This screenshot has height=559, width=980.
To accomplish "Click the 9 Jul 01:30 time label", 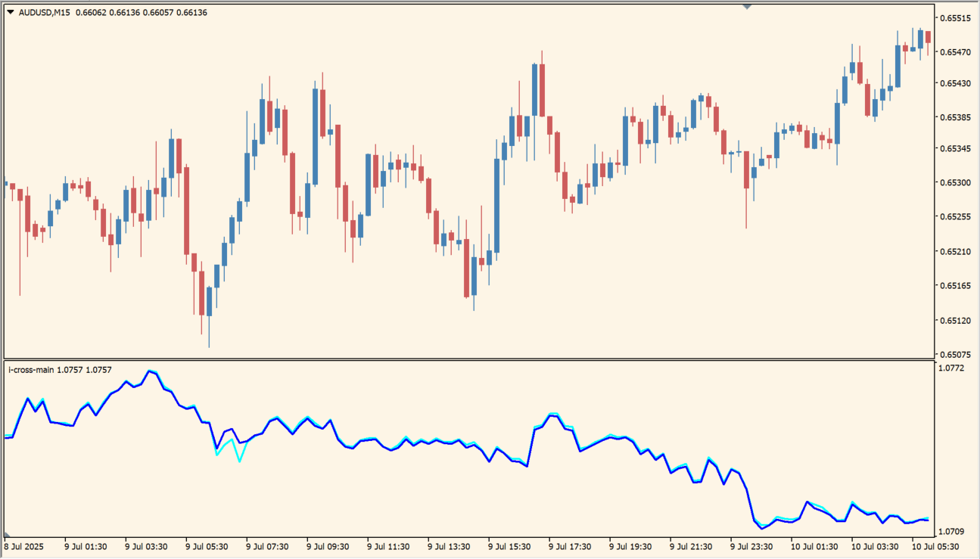I will pos(86,546).
